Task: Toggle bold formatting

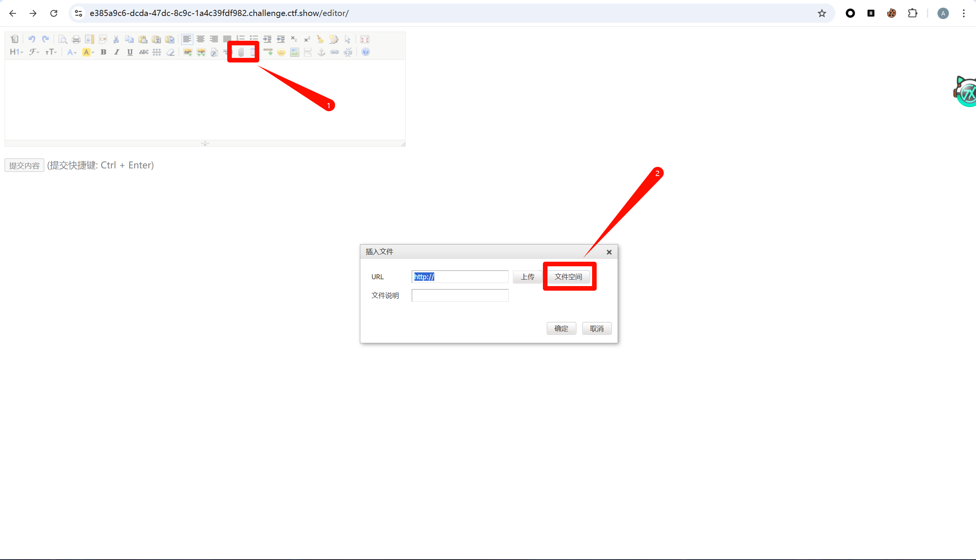Action: click(x=103, y=52)
